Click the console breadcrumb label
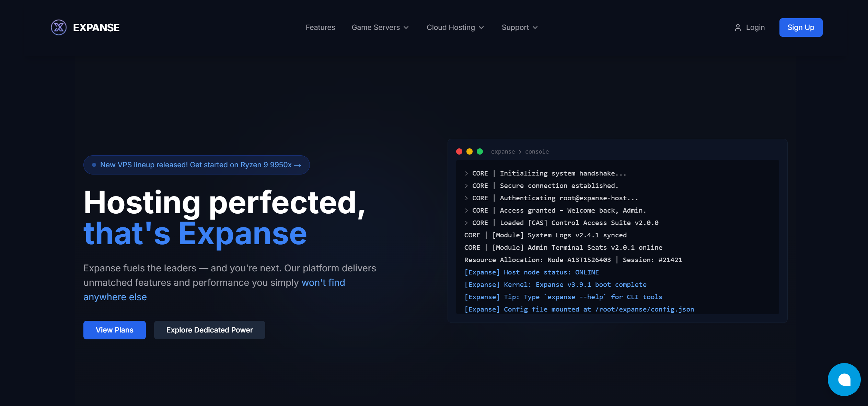This screenshot has height=406, width=868. 537,151
